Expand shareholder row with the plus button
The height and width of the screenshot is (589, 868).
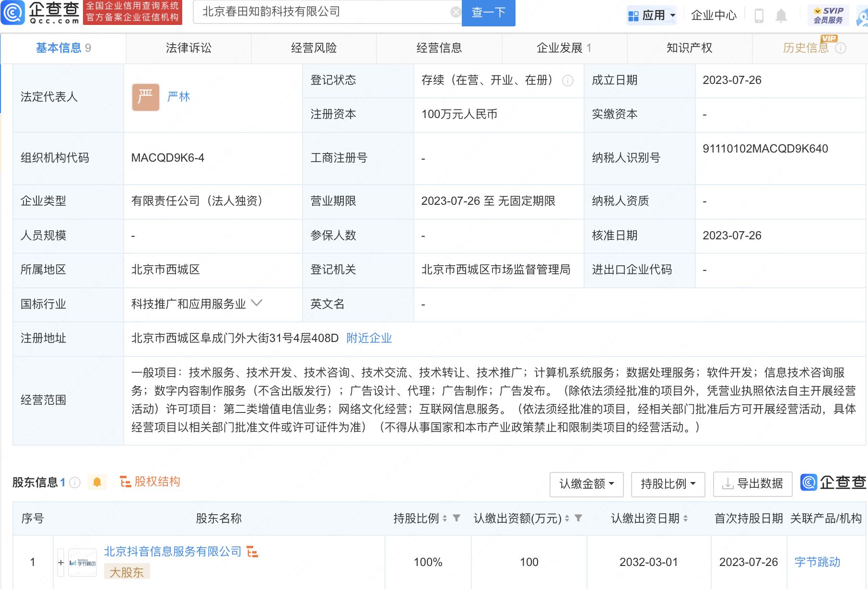click(61, 562)
